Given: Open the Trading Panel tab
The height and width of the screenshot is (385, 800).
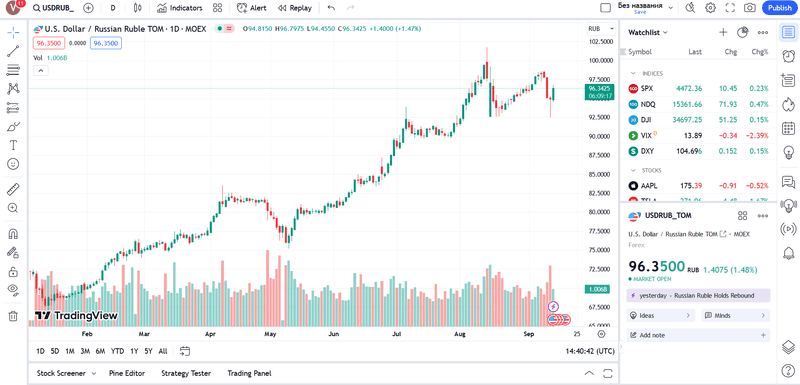Looking at the screenshot, I should [x=249, y=373].
